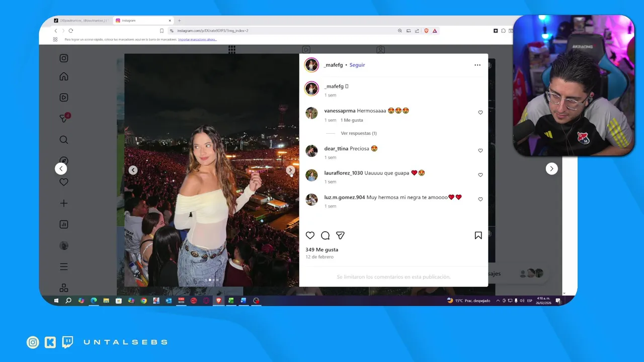Open Notifications heart icon in sidebar
The width and height of the screenshot is (644, 362).
tap(64, 182)
